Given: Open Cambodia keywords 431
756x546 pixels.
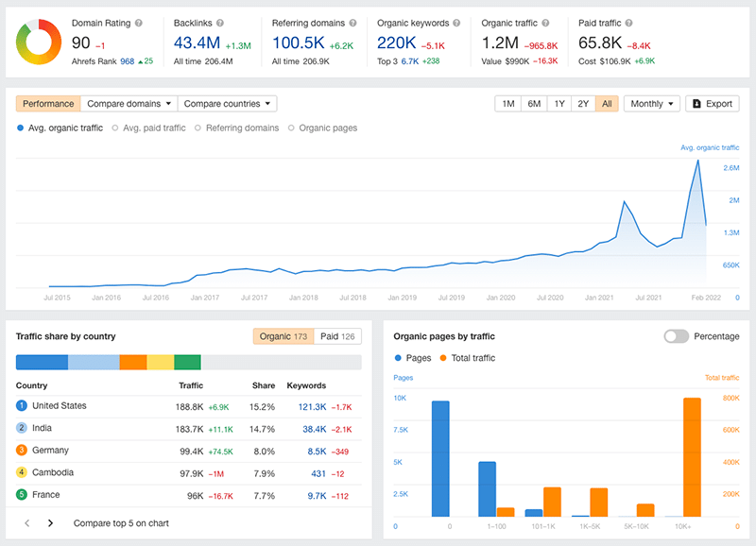Looking at the screenshot, I should [318, 473].
